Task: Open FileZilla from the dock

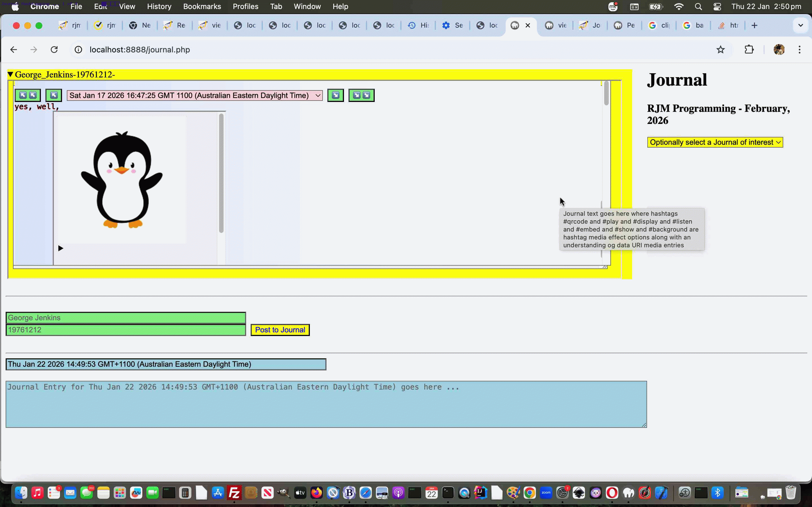Action: coord(234,493)
